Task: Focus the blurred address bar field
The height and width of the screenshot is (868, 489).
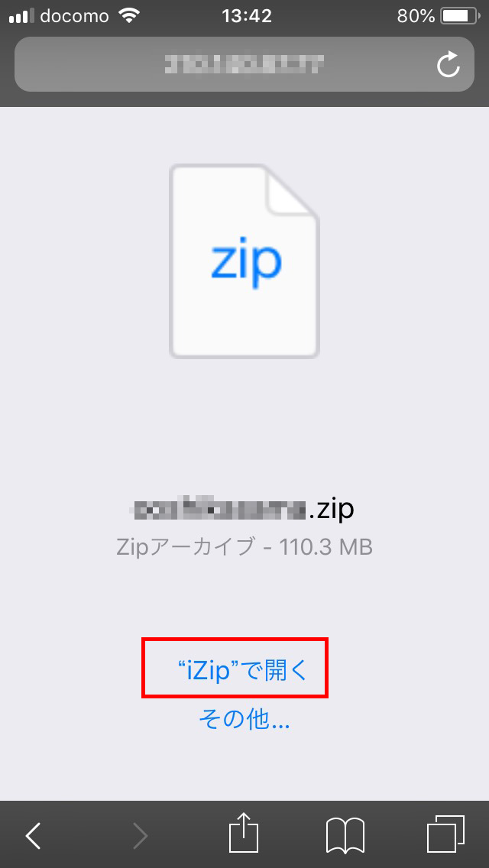Action: (244, 64)
